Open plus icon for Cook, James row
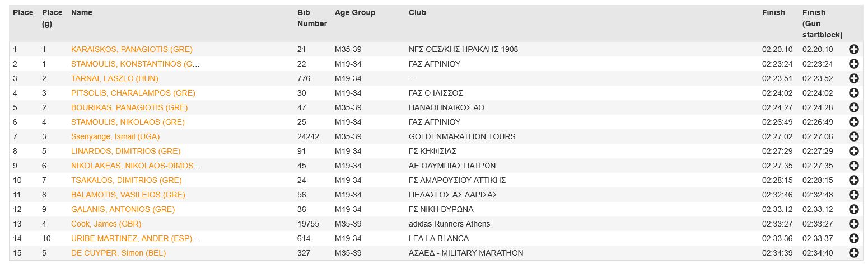The width and height of the screenshot is (868, 264). pyautogui.click(x=854, y=224)
